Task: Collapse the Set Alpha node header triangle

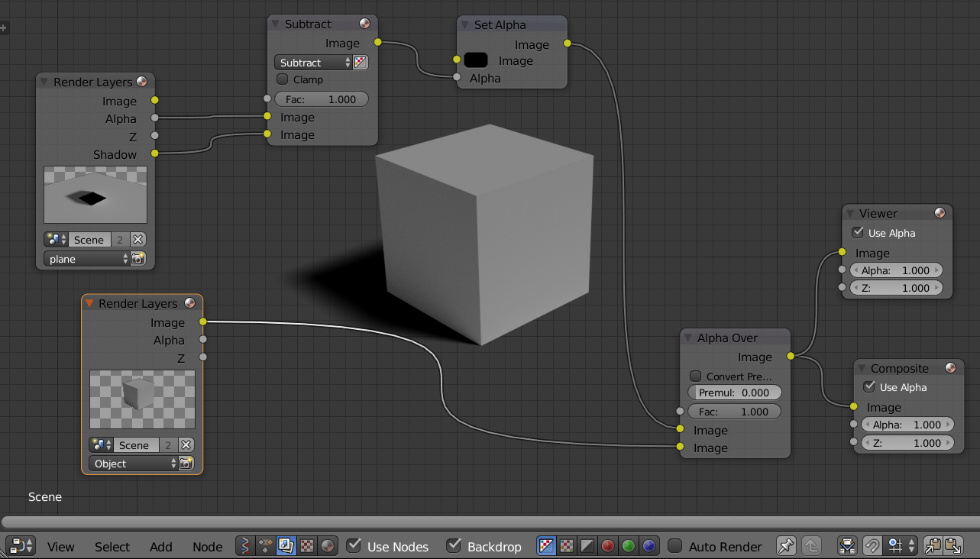Action: [466, 24]
